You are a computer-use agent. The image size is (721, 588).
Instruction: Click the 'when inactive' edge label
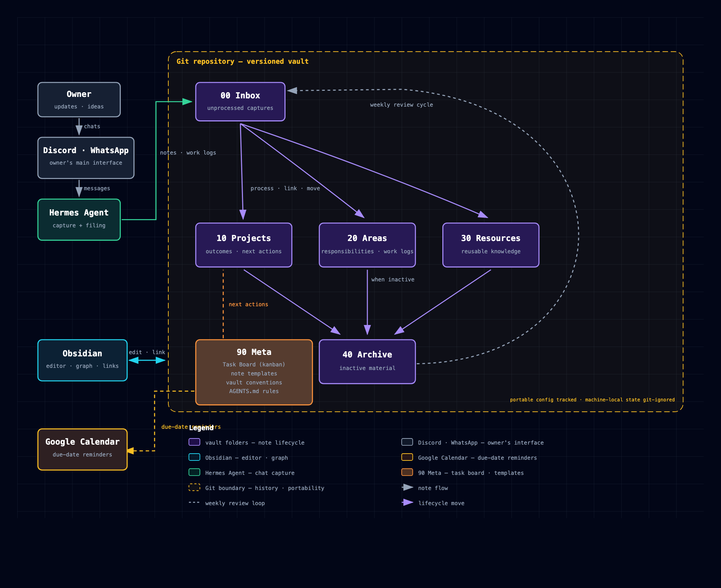[x=393, y=280]
